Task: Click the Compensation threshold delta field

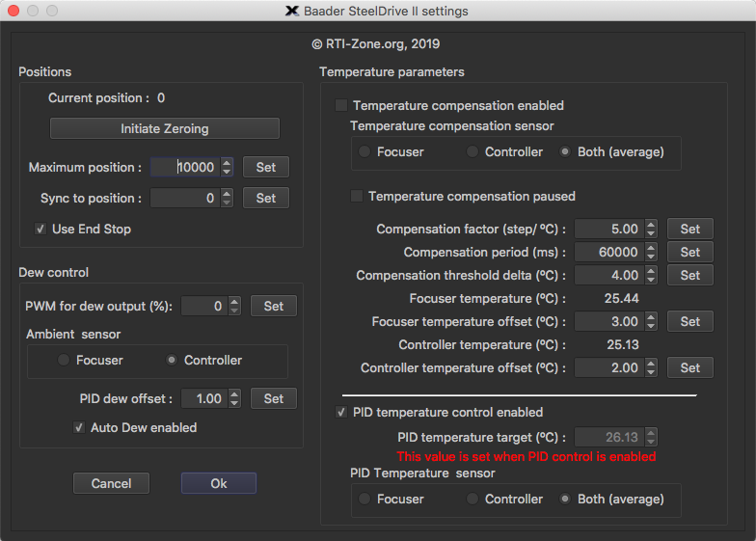Action: tap(609, 276)
